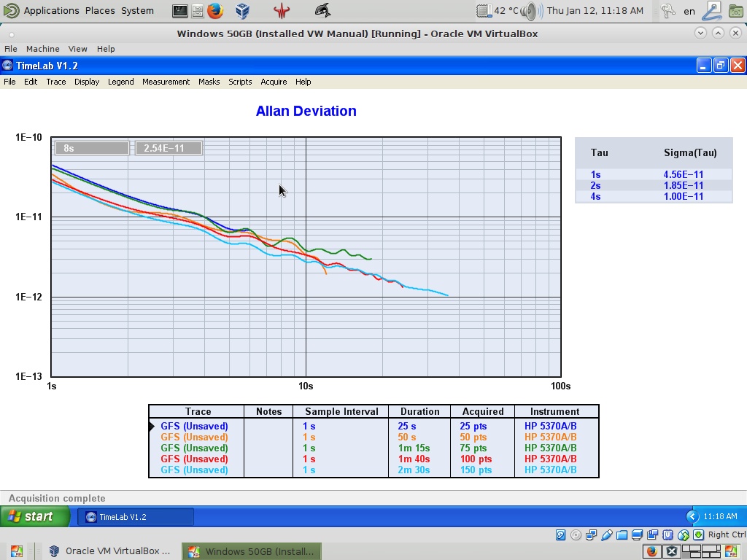Click the VirtualBox optical disk status icon

pos(576,535)
